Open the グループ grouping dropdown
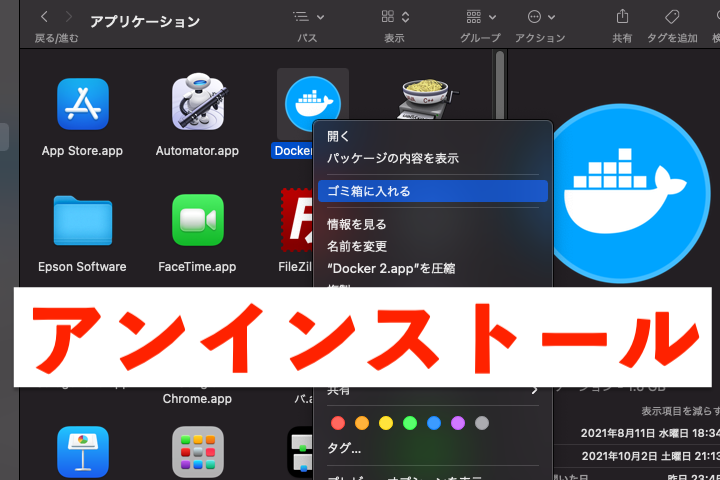 tap(481, 17)
